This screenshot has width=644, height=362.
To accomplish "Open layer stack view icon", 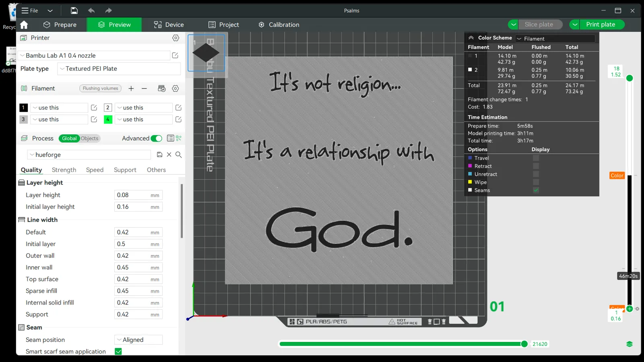I will pyautogui.click(x=630, y=344).
